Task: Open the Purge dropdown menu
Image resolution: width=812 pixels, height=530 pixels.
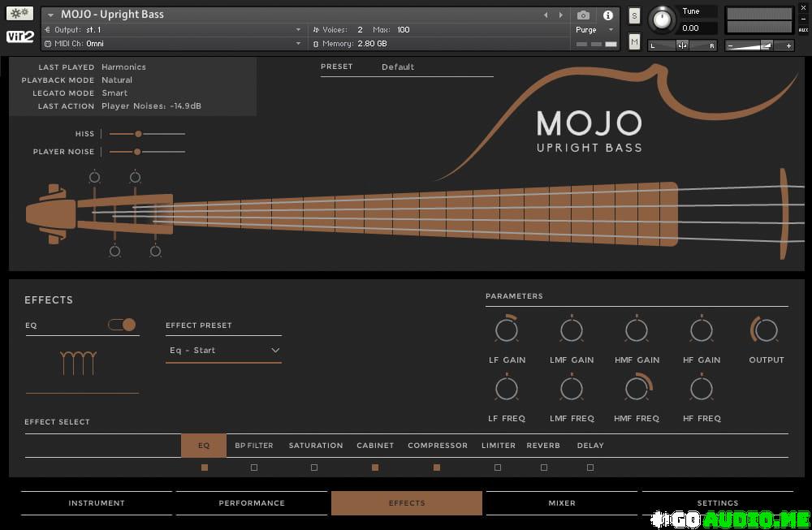Action: pos(594,30)
